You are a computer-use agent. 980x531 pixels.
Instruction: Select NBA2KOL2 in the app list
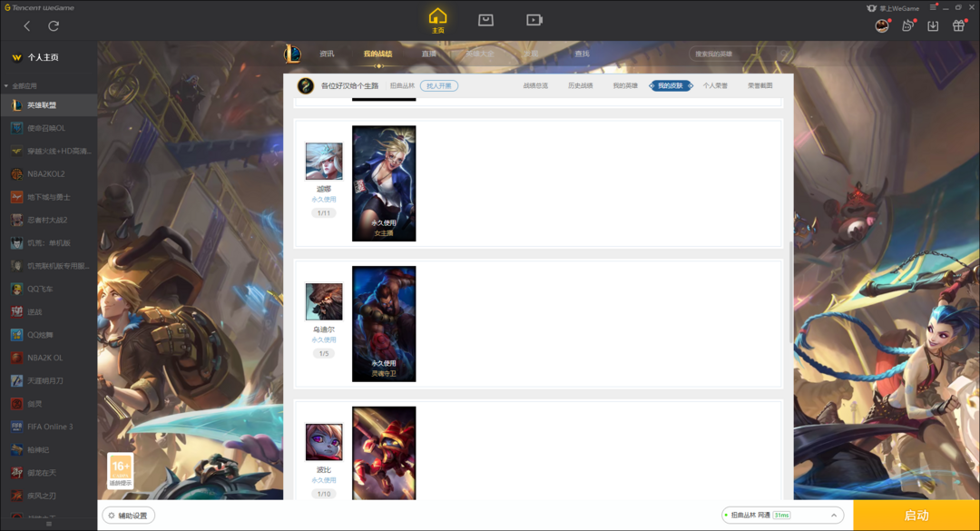tap(49, 174)
